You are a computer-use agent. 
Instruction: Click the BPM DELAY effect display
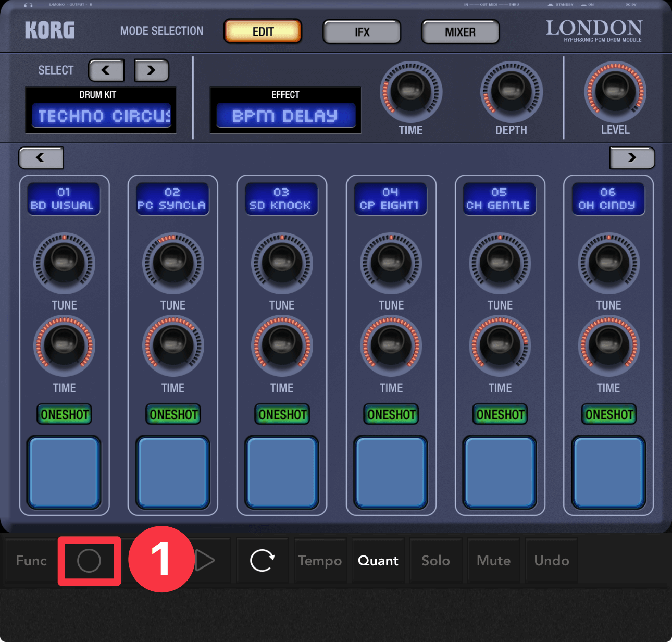285,115
